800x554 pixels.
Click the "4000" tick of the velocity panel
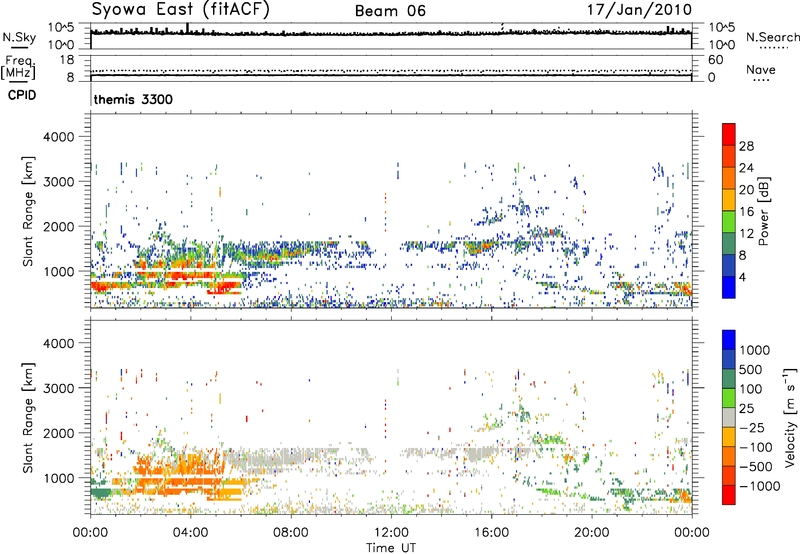pos(59,343)
